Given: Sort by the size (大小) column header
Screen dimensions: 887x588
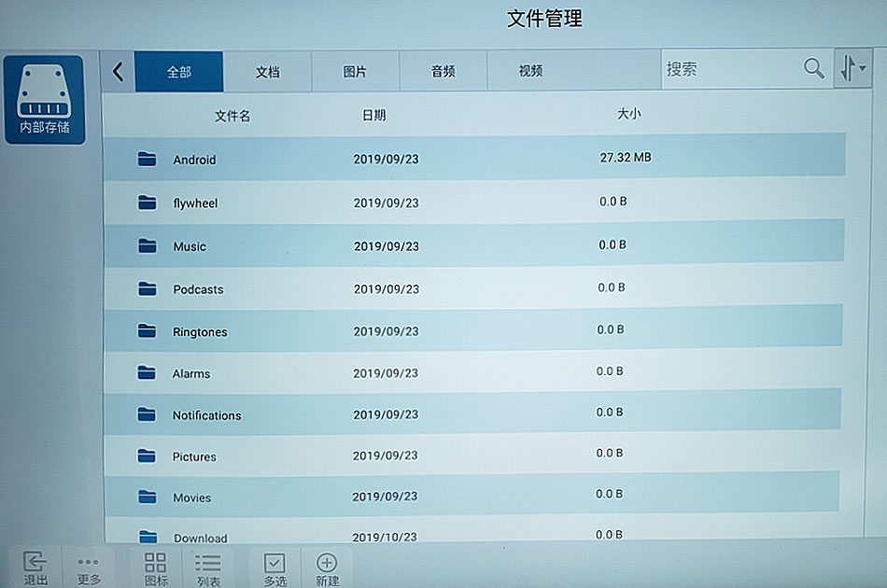Looking at the screenshot, I should point(628,115).
